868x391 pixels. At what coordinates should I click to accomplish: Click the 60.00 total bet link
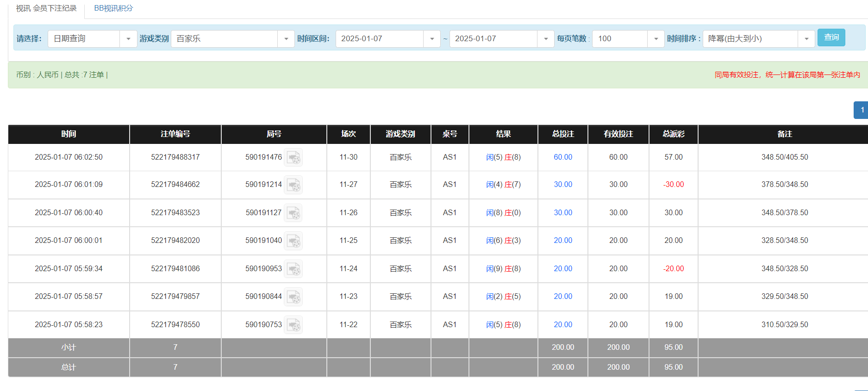coord(562,157)
